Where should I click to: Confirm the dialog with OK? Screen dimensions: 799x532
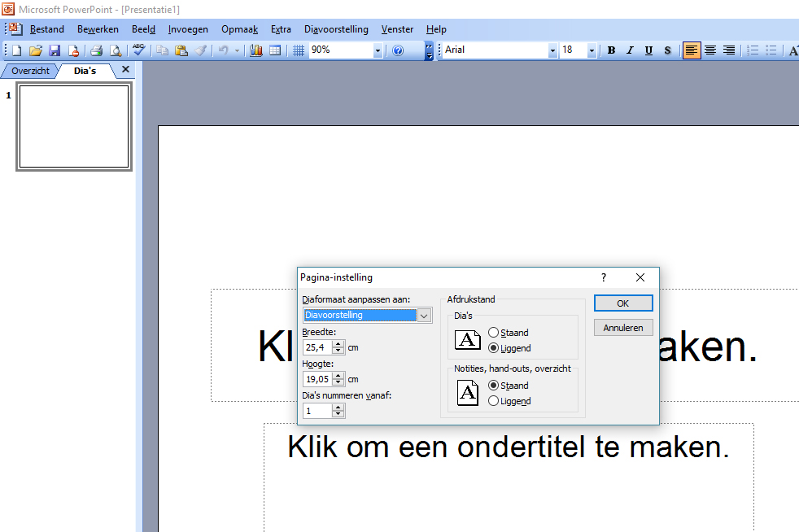pos(623,303)
